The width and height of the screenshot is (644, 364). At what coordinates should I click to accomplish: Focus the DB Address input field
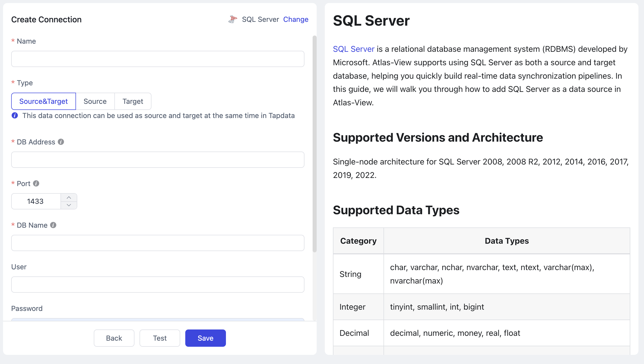[158, 160]
